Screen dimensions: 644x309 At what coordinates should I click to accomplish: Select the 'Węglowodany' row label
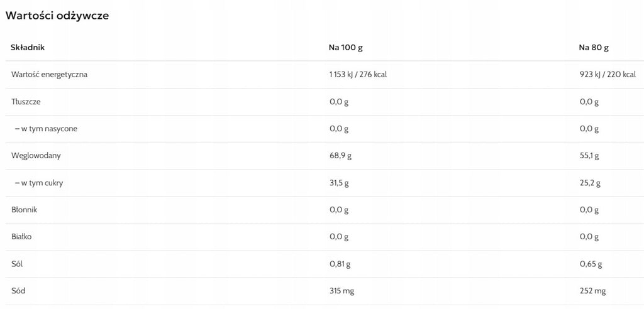coord(36,156)
